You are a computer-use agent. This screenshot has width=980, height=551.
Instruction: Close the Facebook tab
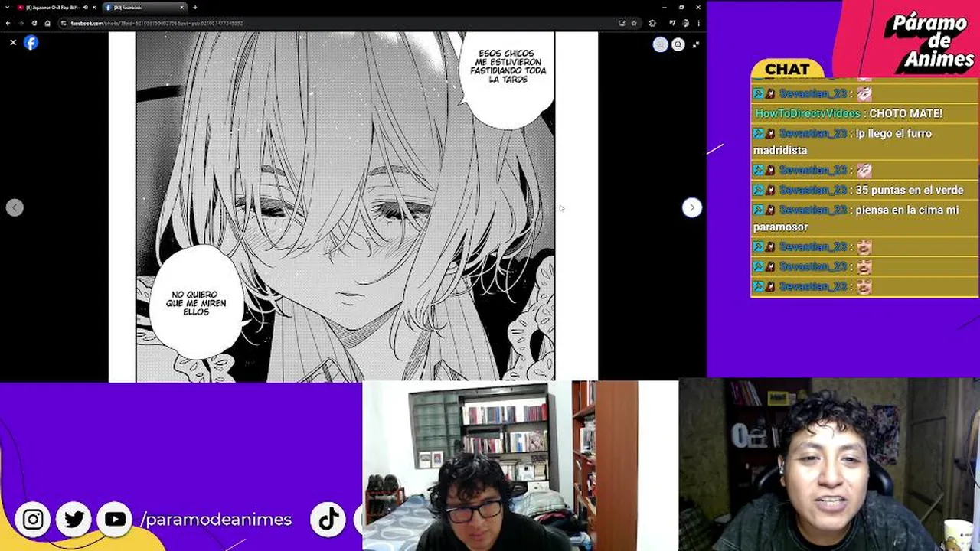[182, 8]
